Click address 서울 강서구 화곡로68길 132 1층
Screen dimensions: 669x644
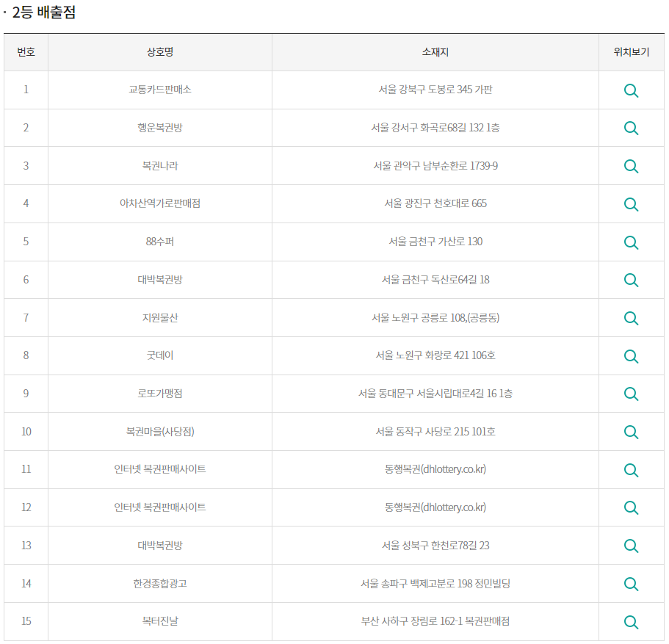[435, 128]
